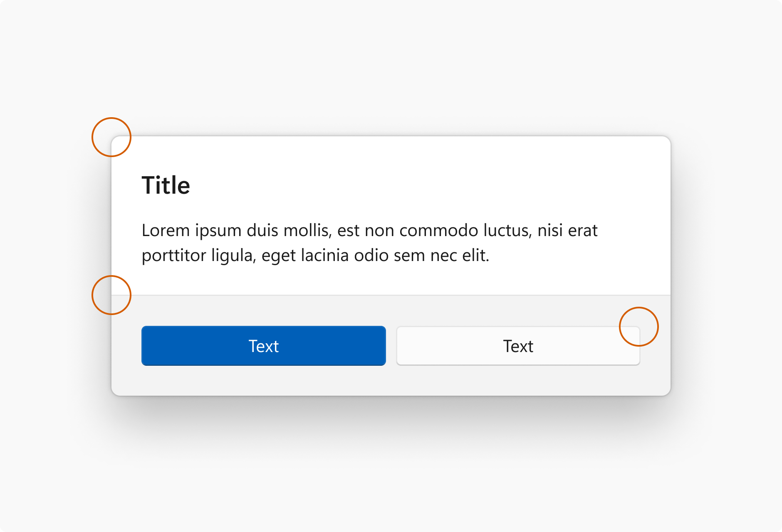Select the first line of body text
This screenshot has width=782, height=532.
(370, 230)
